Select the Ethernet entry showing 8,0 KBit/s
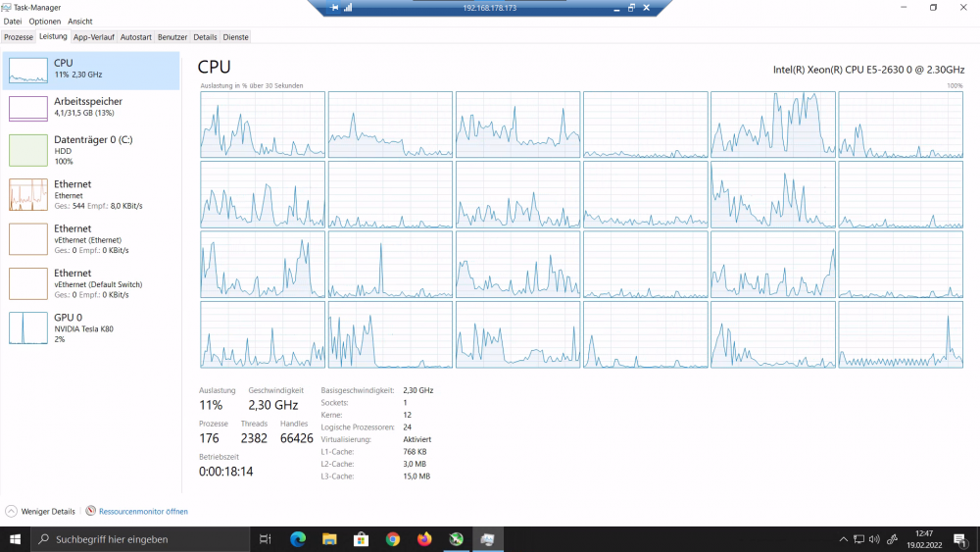Viewport: 980px width, 552px height. [x=91, y=194]
